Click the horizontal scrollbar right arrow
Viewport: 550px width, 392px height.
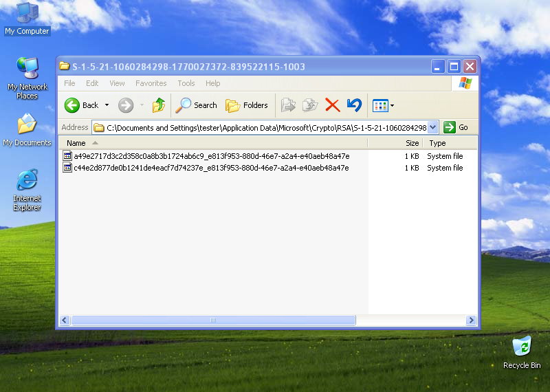471,320
